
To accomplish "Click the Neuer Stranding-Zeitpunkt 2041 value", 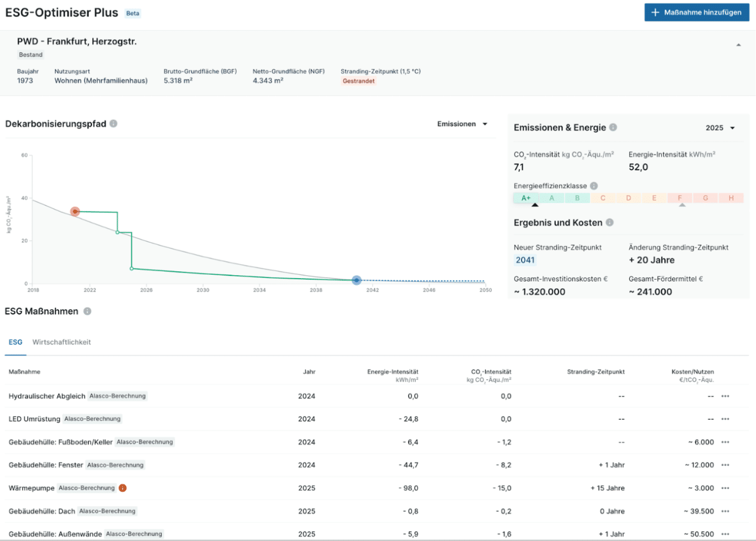I will (525, 260).
